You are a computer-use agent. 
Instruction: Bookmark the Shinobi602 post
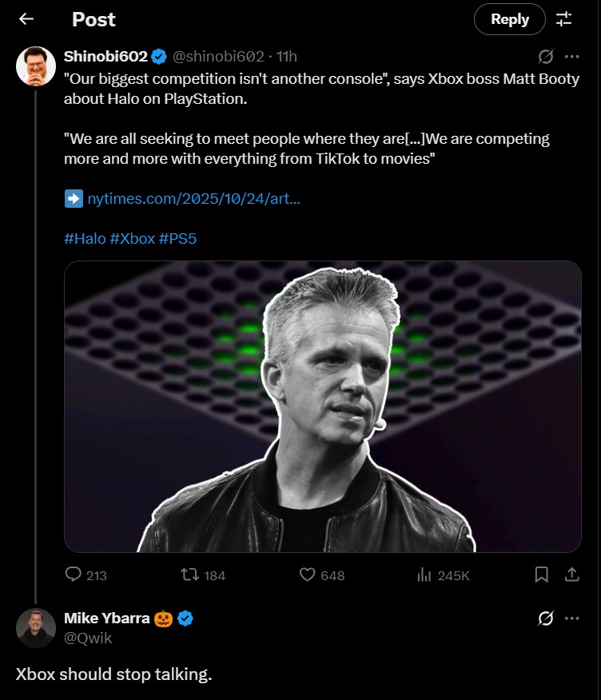click(541, 575)
